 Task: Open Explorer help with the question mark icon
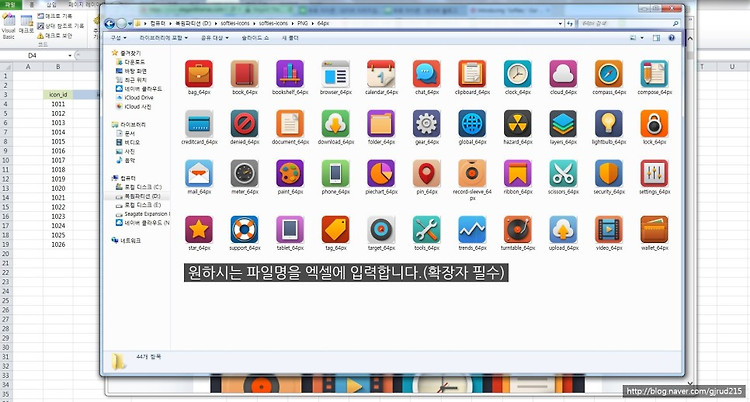click(672, 38)
